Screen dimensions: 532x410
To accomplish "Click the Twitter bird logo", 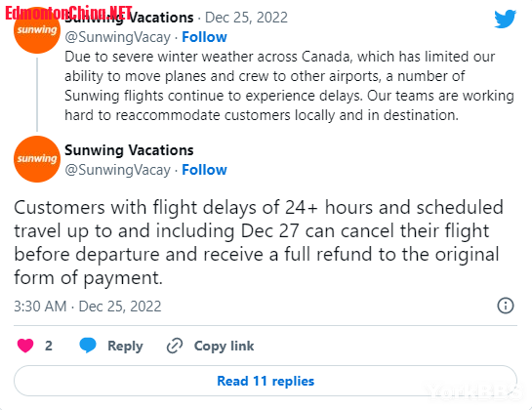I will (x=506, y=19).
